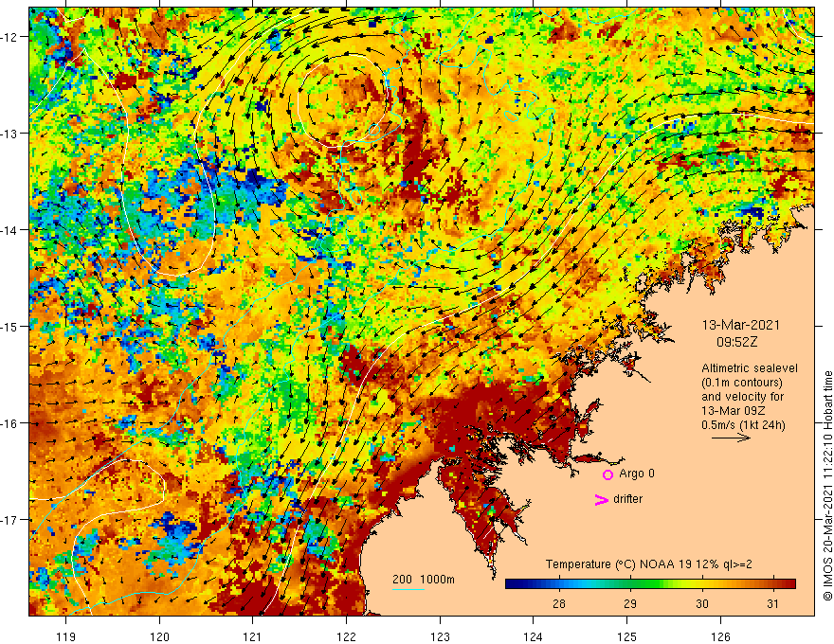Click the Temperature NOAA 19 title text

[649, 564]
